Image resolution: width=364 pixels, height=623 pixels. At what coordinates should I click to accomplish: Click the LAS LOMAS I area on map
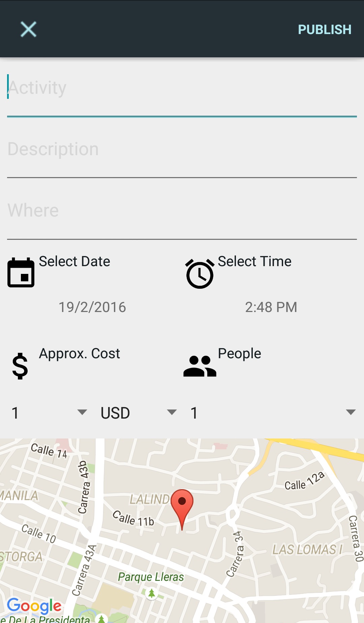[x=307, y=550]
